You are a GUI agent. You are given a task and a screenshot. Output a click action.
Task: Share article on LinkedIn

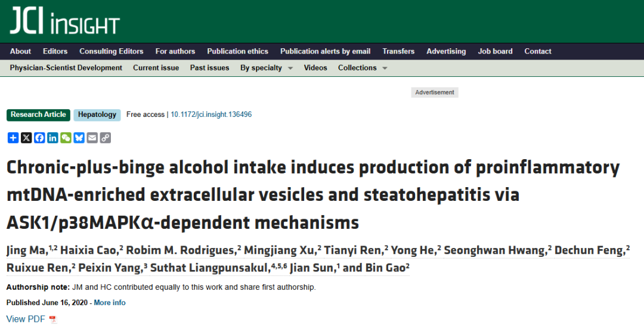[52, 138]
